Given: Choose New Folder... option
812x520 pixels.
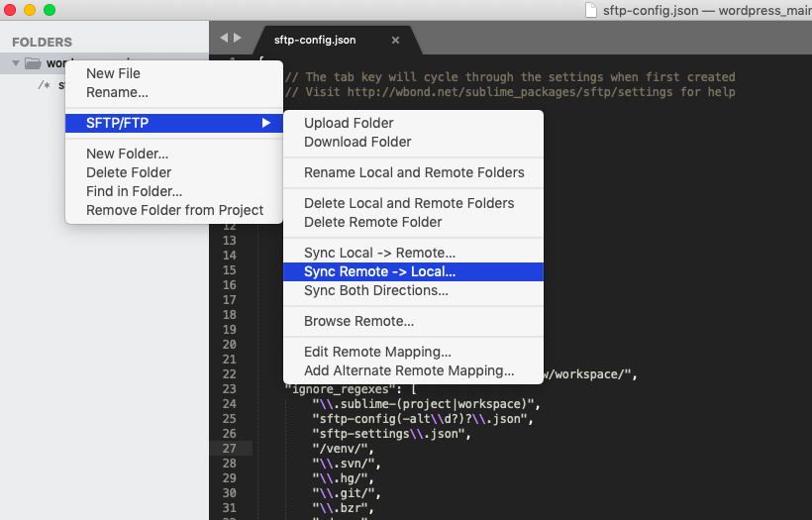Looking at the screenshot, I should pyautogui.click(x=127, y=154).
